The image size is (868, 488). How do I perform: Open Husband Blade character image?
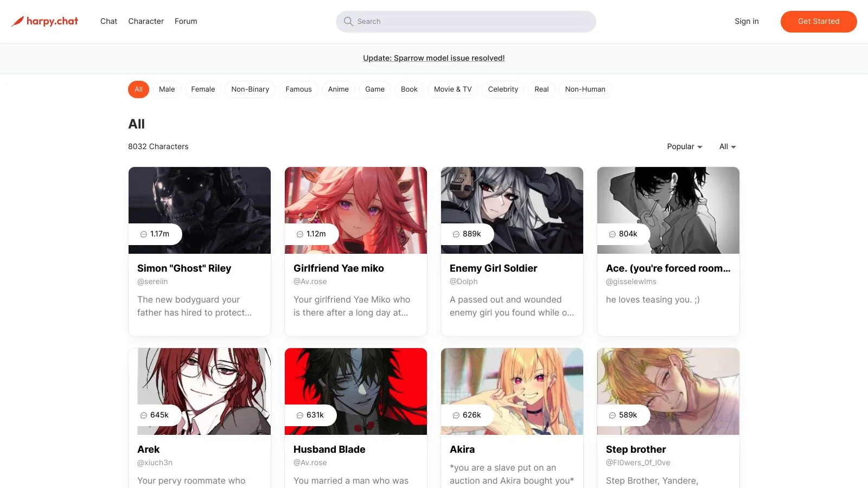(x=356, y=391)
